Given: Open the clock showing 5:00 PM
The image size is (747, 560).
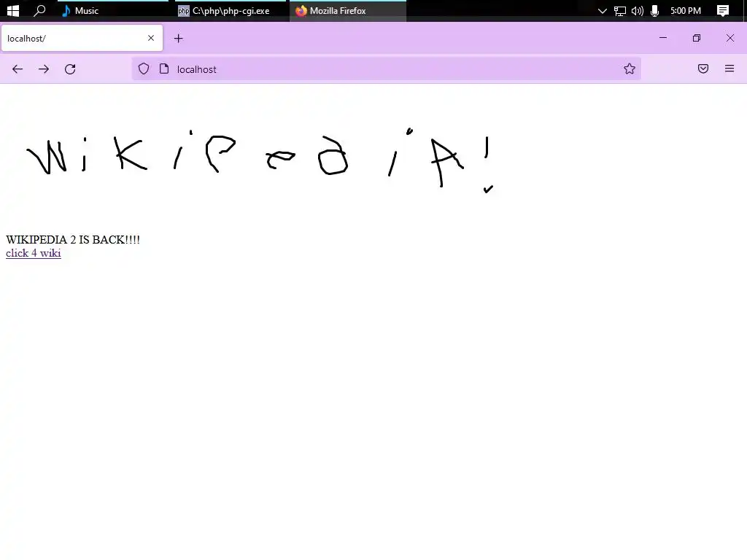Looking at the screenshot, I should [686, 10].
